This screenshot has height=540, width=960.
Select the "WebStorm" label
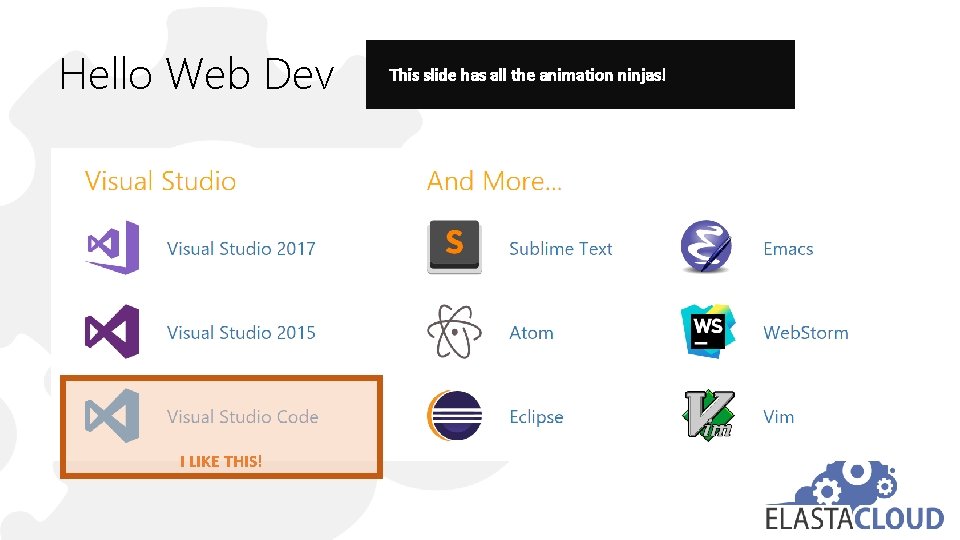(x=806, y=332)
